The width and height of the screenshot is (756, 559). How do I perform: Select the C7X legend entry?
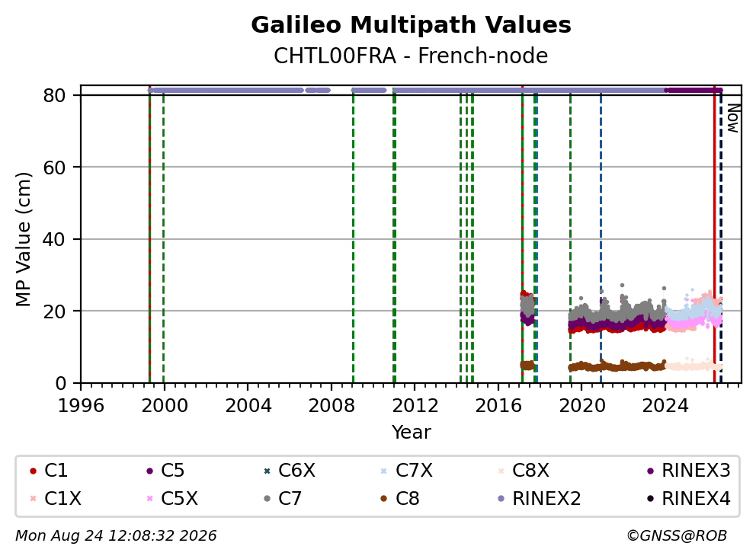(408, 471)
